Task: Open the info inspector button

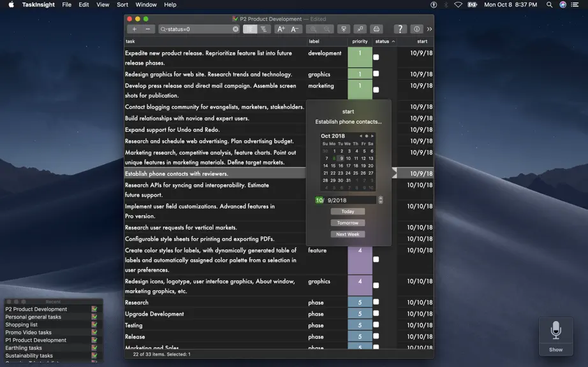Action: [x=416, y=29]
